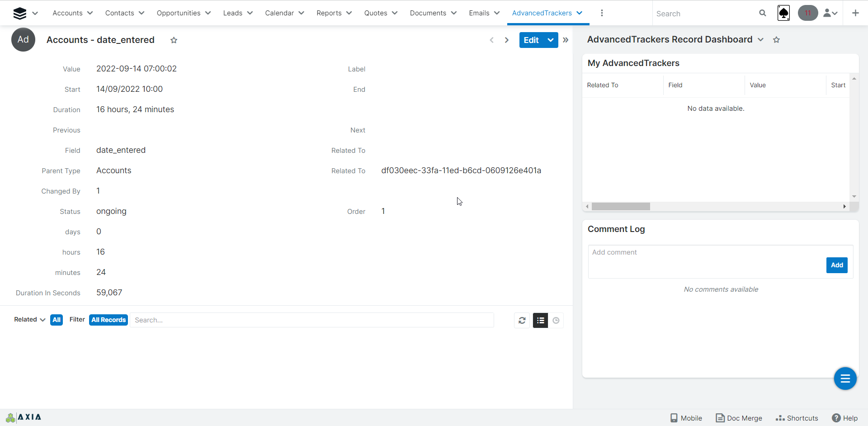Collapse the dashboard with double chevron

click(x=566, y=40)
